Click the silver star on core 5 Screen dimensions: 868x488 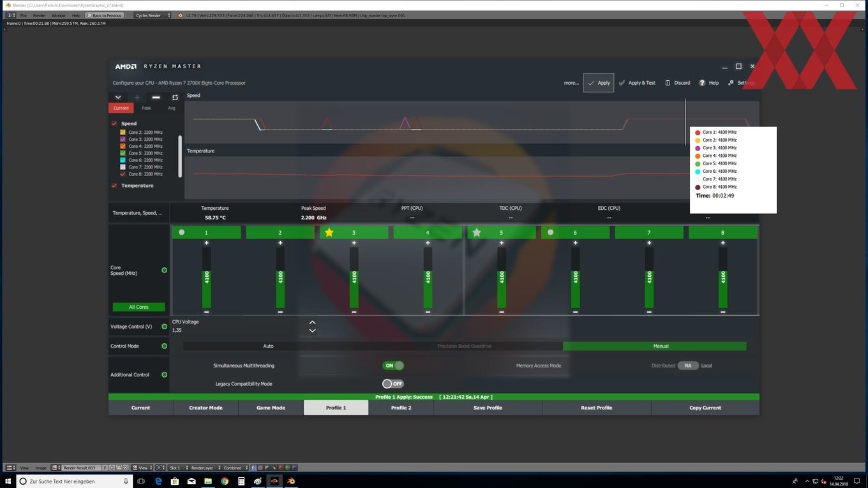coord(477,232)
